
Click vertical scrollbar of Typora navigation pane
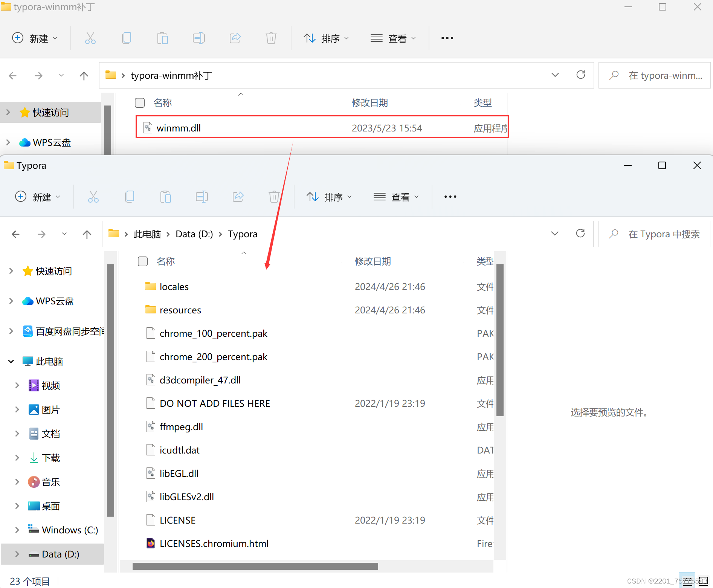pos(110,390)
